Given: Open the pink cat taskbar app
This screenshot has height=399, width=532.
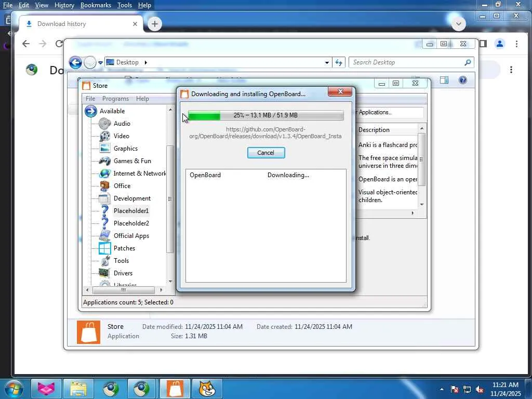Looking at the screenshot, I should (x=46, y=389).
